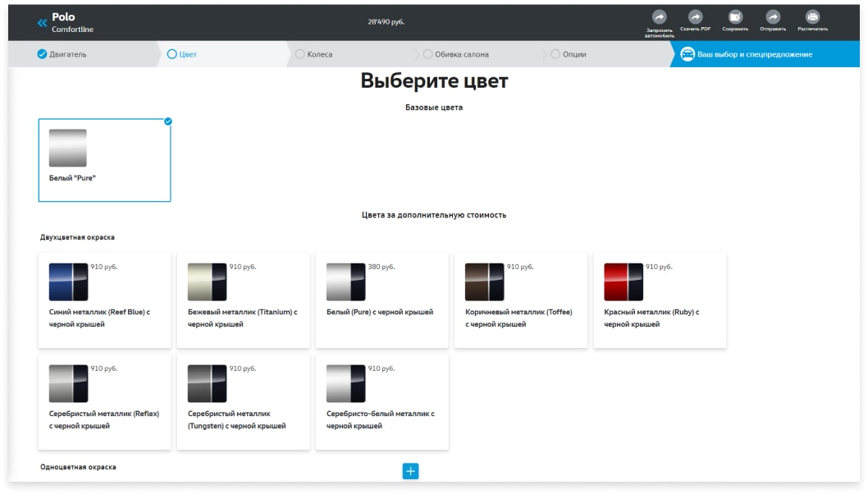
Task: Select Белый (Pure) с черной крышей card
Action: tap(382, 300)
